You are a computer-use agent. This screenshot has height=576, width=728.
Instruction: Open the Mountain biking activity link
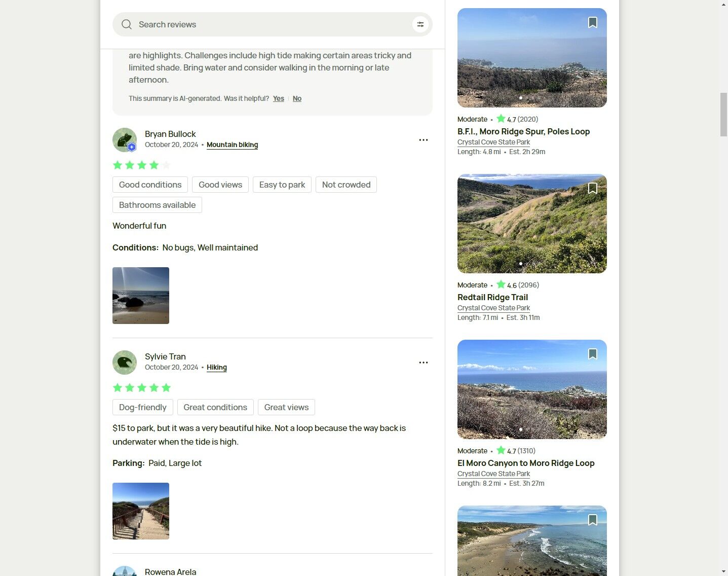click(232, 145)
